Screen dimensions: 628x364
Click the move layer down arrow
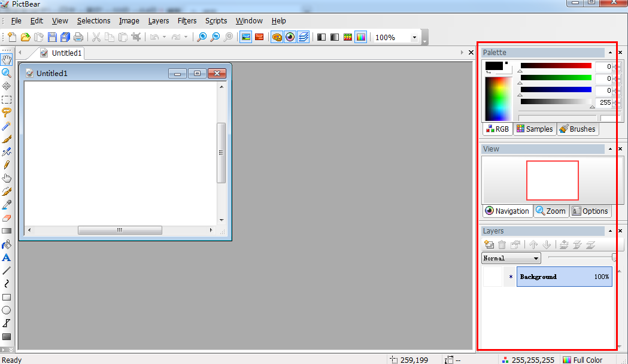click(547, 245)
